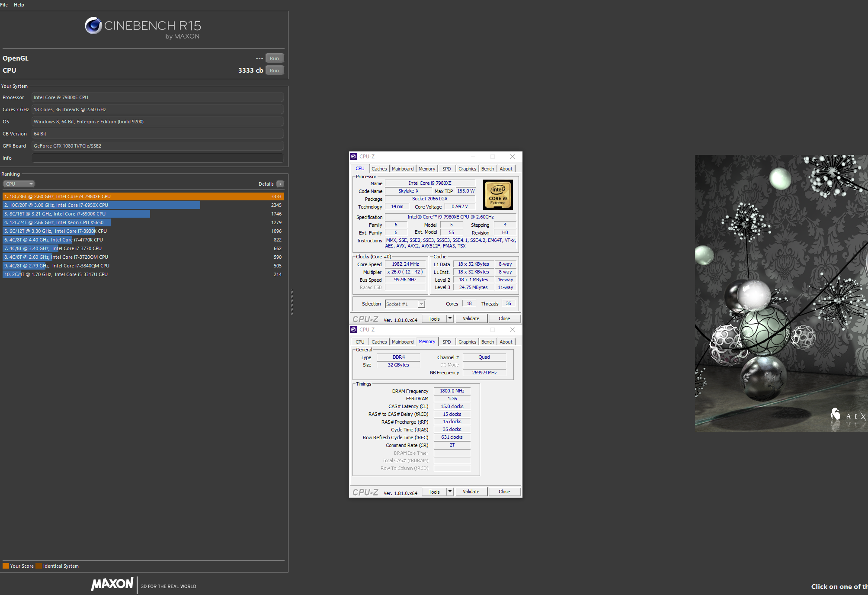This screenshot has width=868, height=595.
Task: Close lower CPU-Z via title bar X
Action: coord(512,330)
